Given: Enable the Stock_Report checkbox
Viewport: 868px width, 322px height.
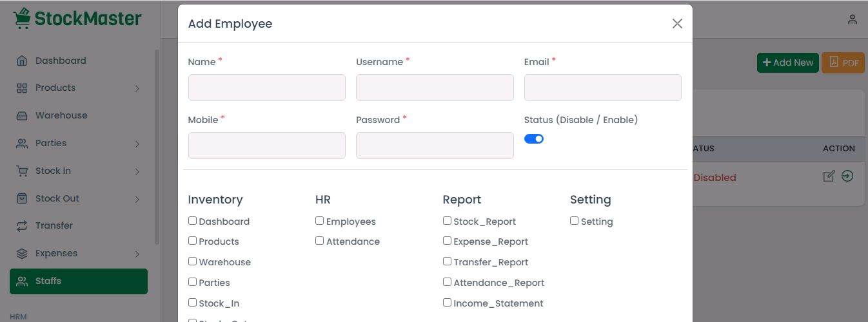Looking at the screenshot, I should coord(447,221).
